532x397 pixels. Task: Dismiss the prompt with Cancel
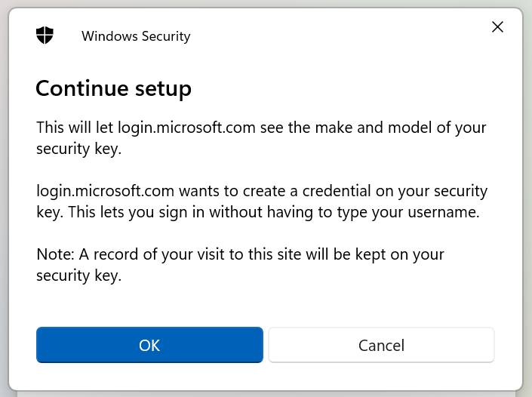[381, 345]
